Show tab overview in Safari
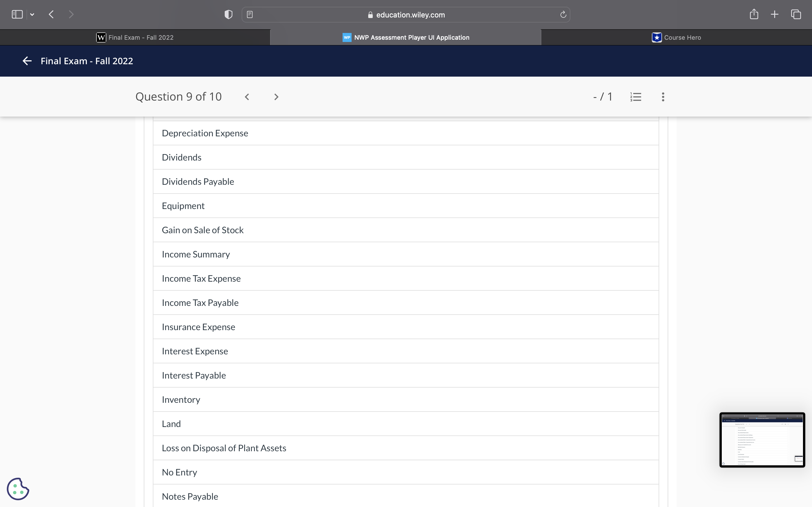The height and width of the screenshot is (507, 812). tap(796, 14)
